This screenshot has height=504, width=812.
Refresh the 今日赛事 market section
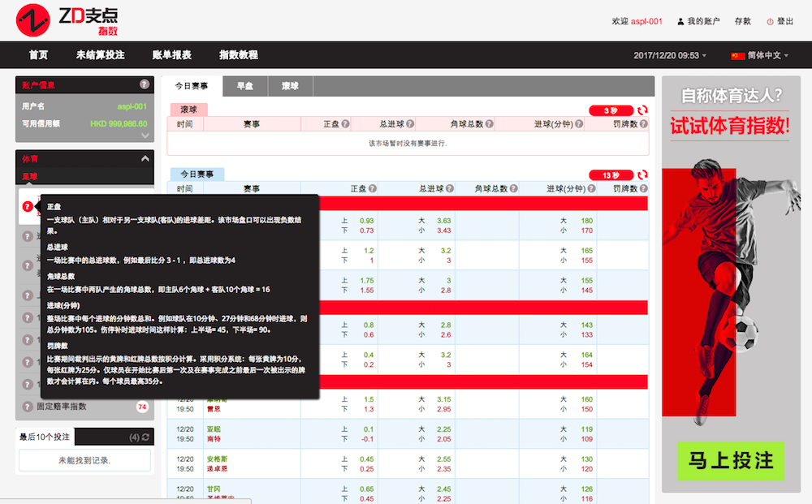[642, 174]
